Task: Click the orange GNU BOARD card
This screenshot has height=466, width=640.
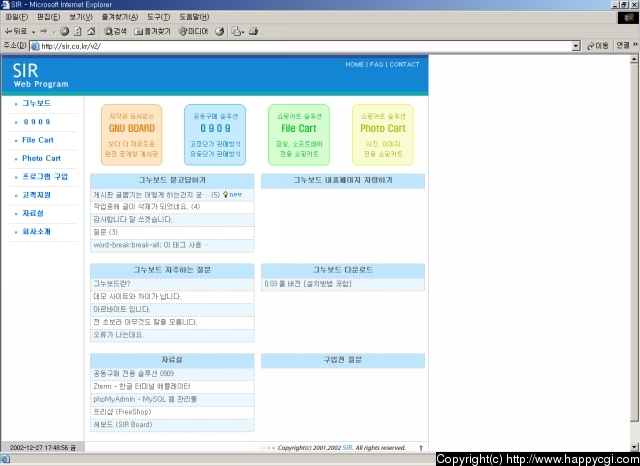Action: [131, 135]
